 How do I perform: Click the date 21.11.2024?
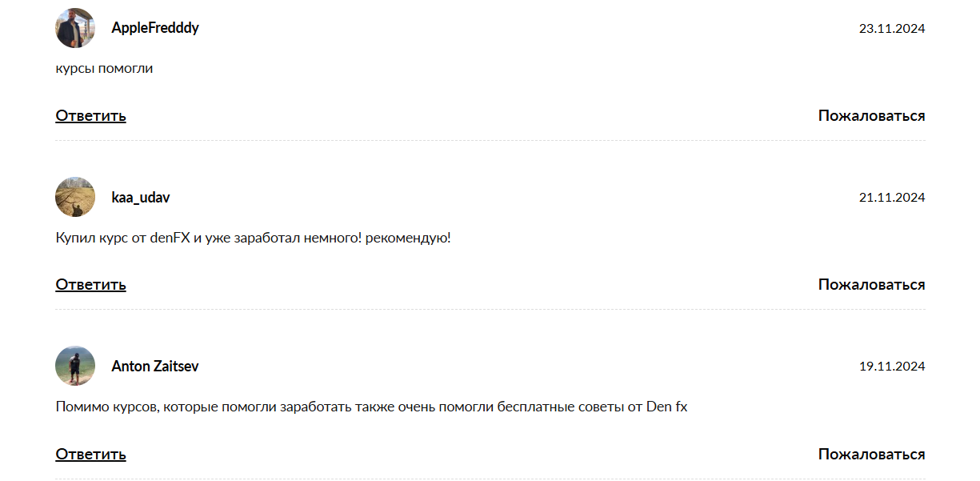(x=892, y=198)
